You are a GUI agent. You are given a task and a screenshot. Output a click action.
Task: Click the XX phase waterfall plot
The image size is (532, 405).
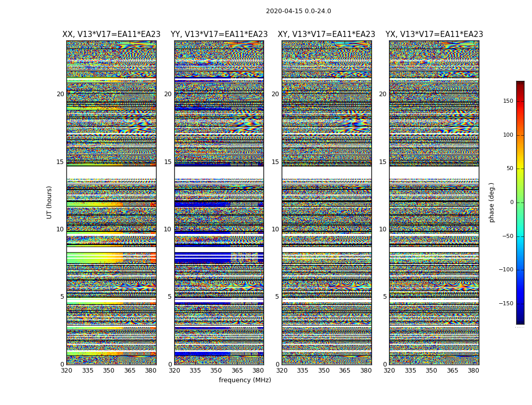[111, 202]
